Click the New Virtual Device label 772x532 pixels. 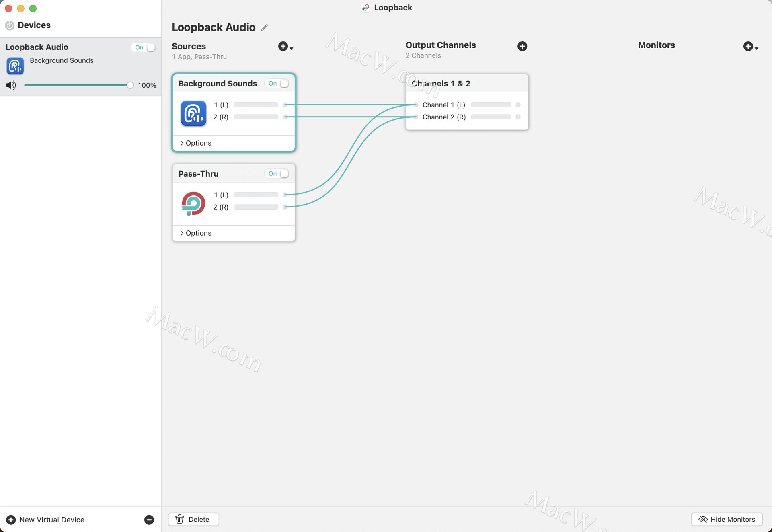pos(52,520)
